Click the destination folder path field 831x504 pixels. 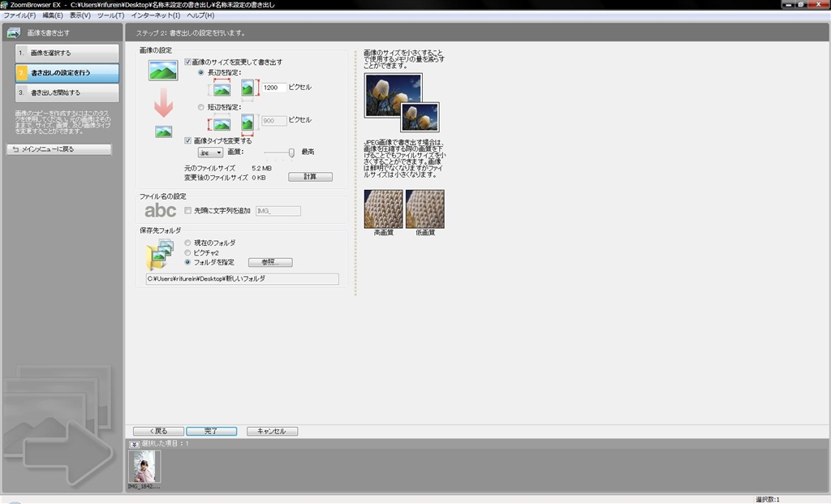pyautogui.click(x=242, y=278)
